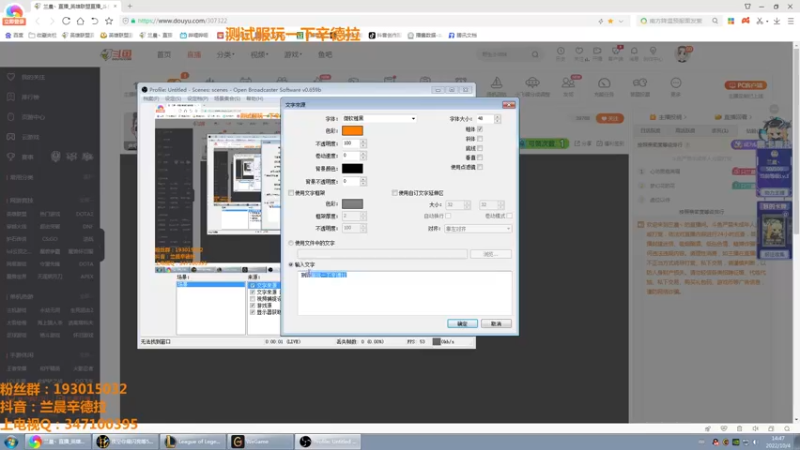Enable the 垂直 vertical checkbox
Image resolution: width=800 pixels, height=450 pixels.
click(x=480, y=158)
